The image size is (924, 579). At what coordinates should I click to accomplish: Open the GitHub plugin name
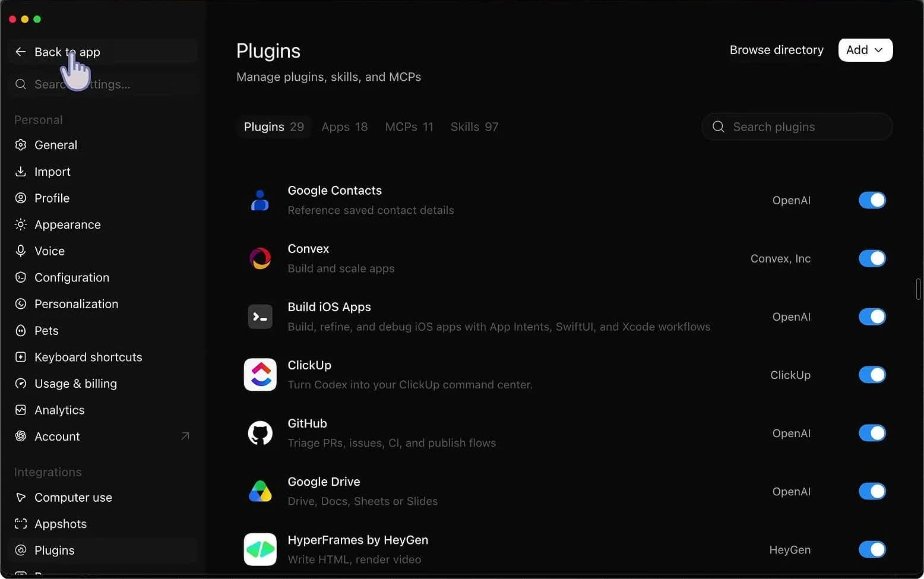[307, 423]
